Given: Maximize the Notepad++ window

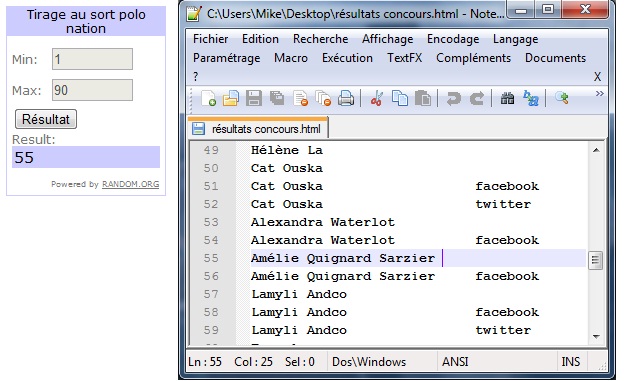Looking at the screenshot, I should pos(548,9).
